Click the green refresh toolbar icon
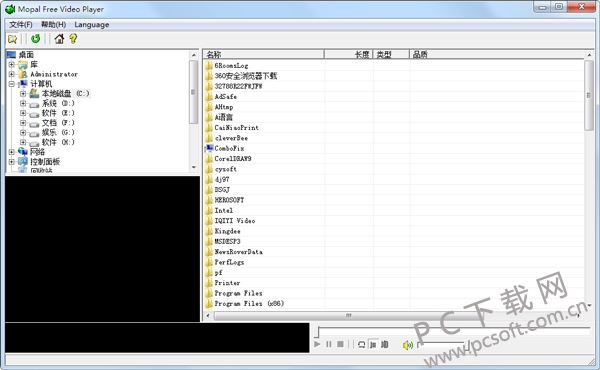Screen dimensions: 600x370 pyautogui.click(x=36, y=38)
